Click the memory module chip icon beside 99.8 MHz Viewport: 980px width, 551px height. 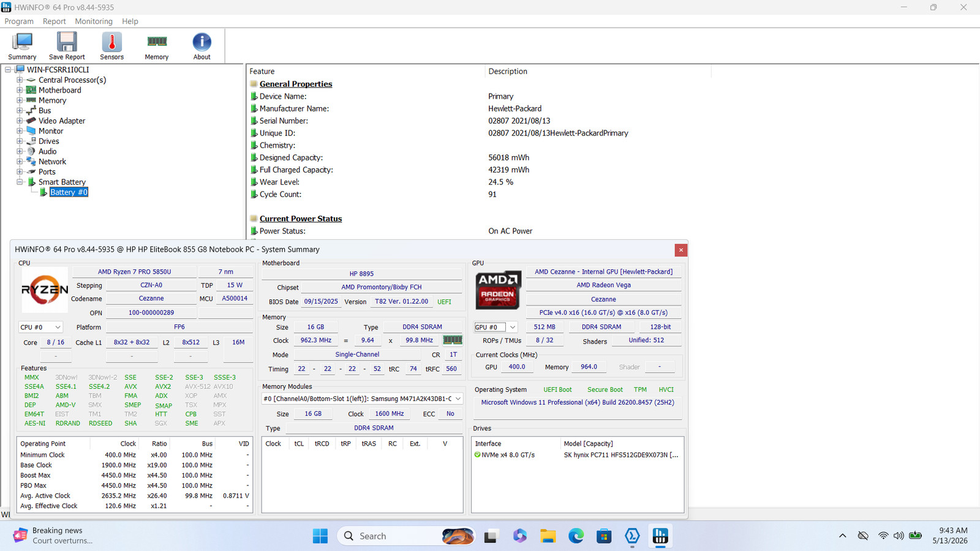[453, 340]
